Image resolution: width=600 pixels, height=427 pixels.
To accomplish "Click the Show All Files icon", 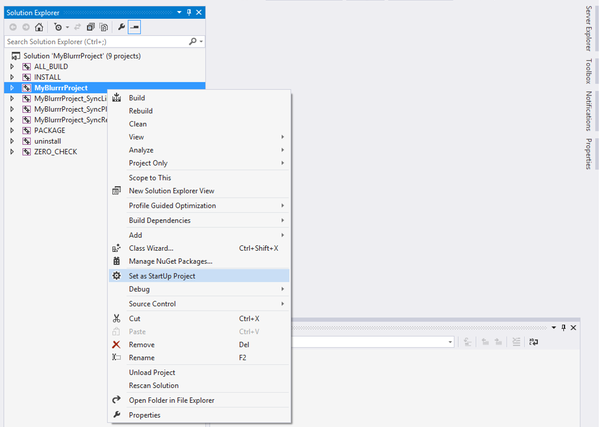I will [x=103, y=27].
